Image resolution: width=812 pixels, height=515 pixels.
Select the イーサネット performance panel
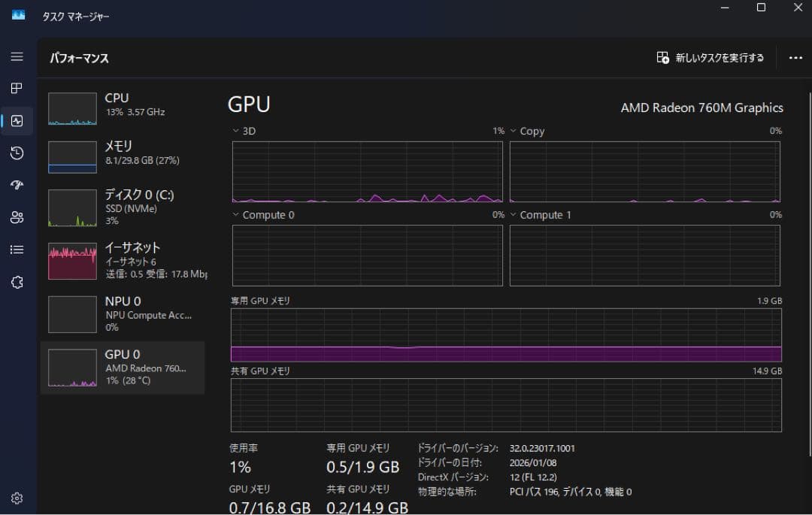(x=120, y=259)
